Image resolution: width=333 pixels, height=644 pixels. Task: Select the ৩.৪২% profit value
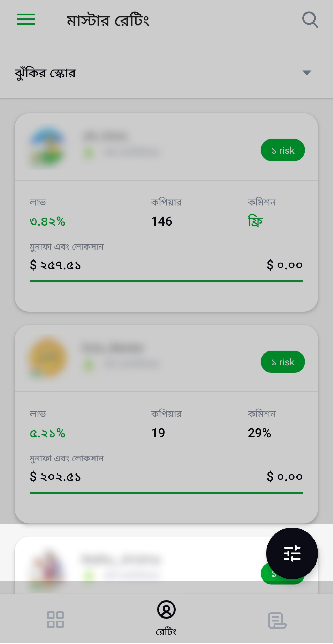click(x=47, y=221)
